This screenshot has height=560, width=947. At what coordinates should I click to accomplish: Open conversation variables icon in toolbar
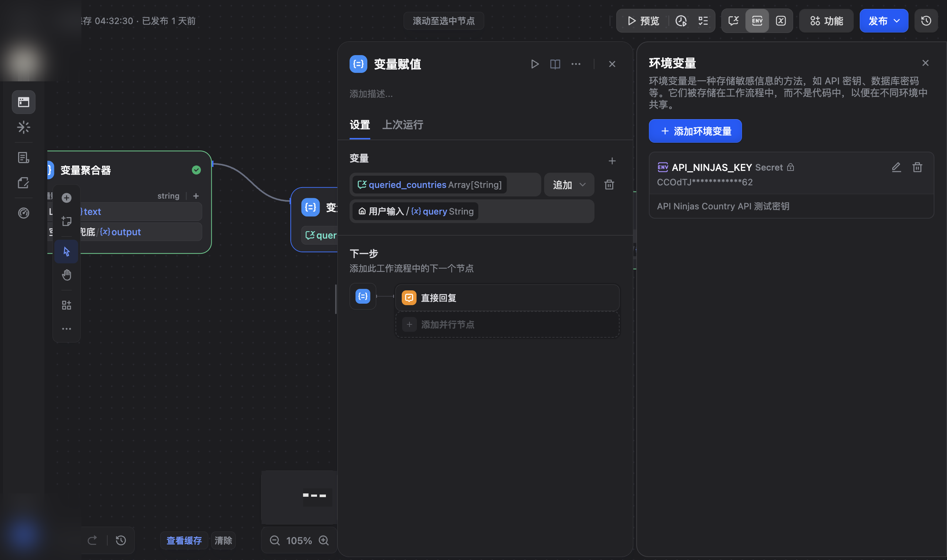click(733, 21)
